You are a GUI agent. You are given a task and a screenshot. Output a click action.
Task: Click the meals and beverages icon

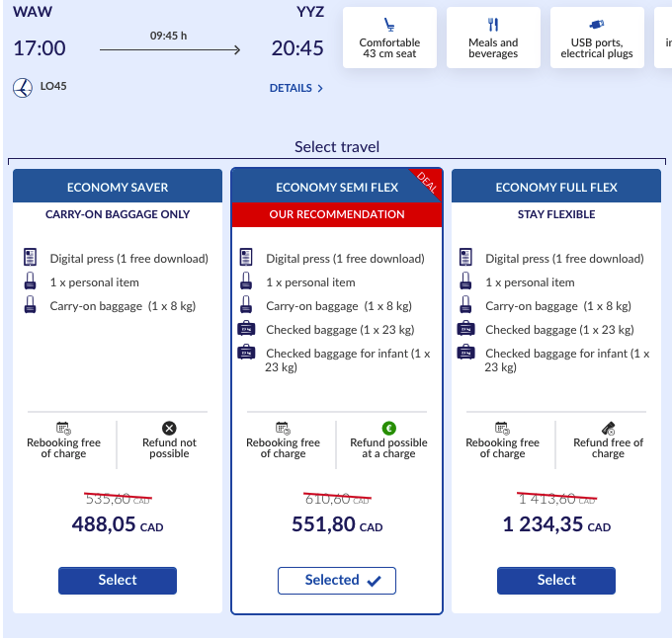point(493,24)
